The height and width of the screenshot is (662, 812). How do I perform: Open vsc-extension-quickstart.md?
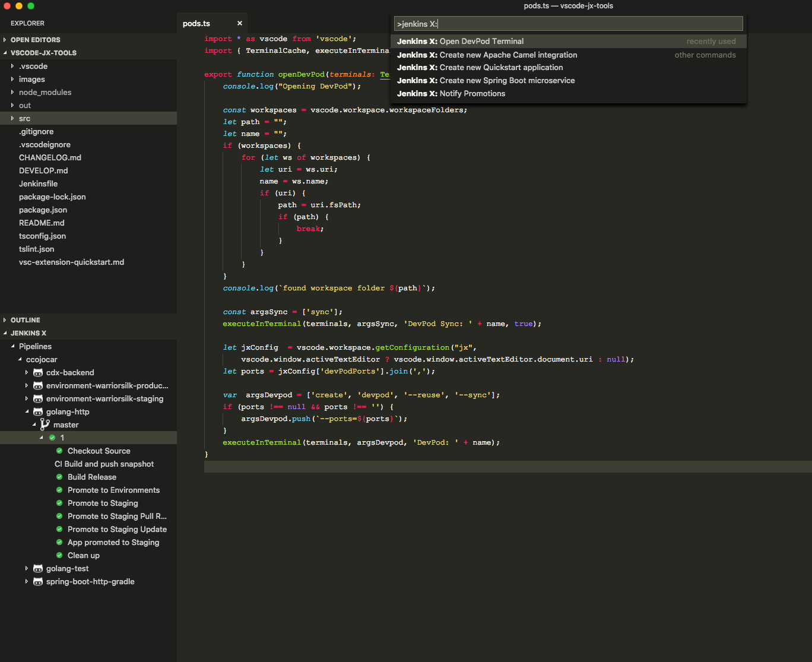(88, 262)
